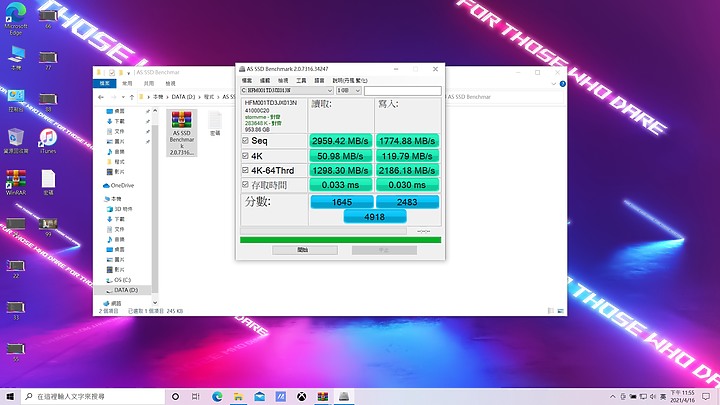Screen dimensions: 720x405
Task: Open the Mail app on taskbar
Action: (259, 396)
